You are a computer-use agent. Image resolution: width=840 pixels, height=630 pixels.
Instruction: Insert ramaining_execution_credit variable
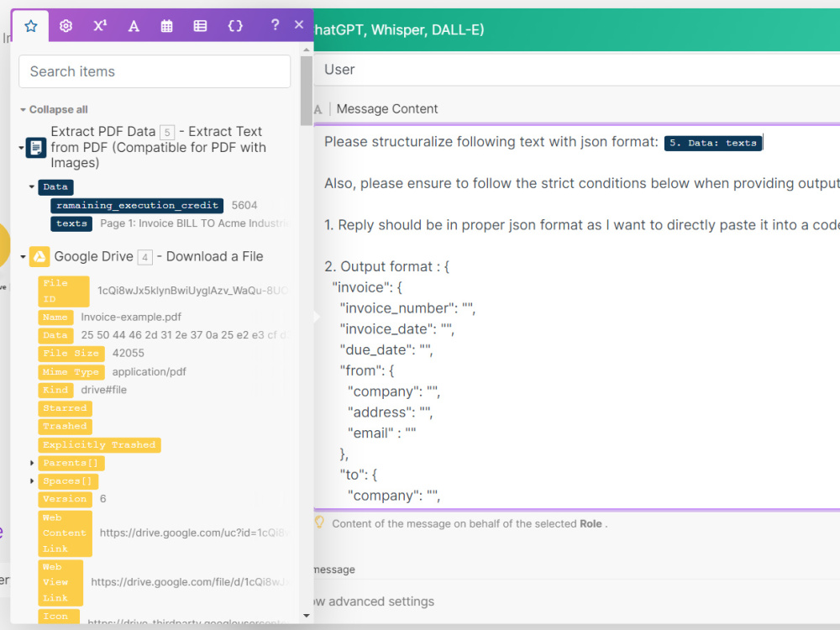coord(137,205)
